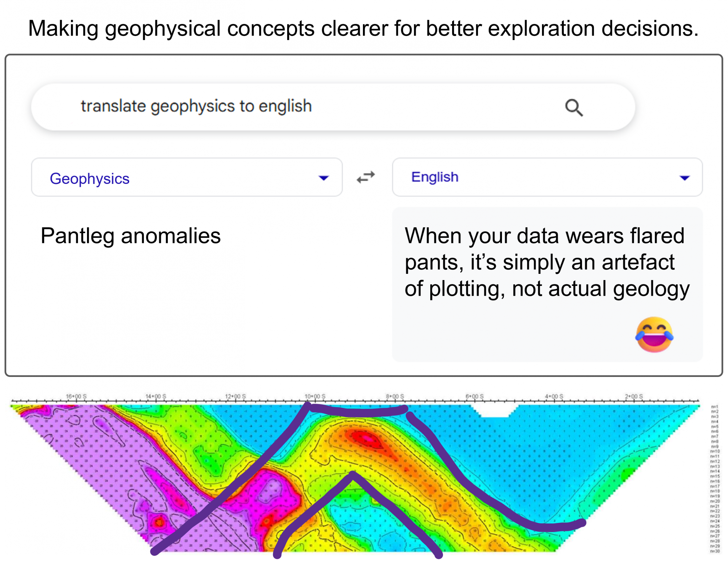
Task: Swap languages with the double-arrow icon
Action: tap(366, 177)
